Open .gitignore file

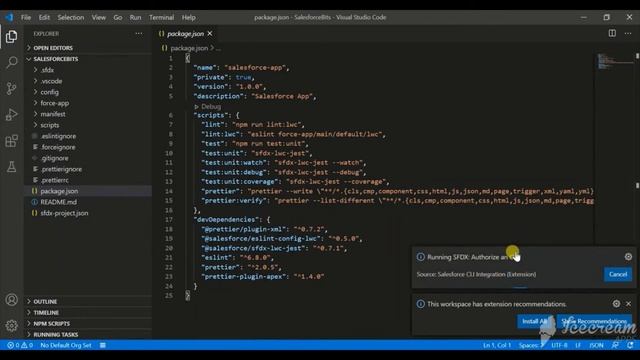pyautogui.click(x=54, y=158)
